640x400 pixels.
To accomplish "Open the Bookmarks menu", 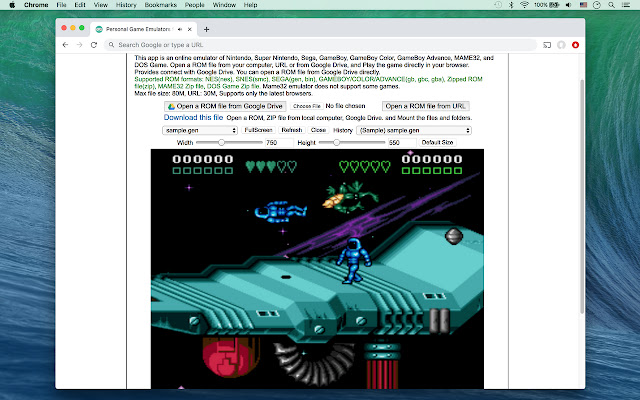I will point(160,5).
